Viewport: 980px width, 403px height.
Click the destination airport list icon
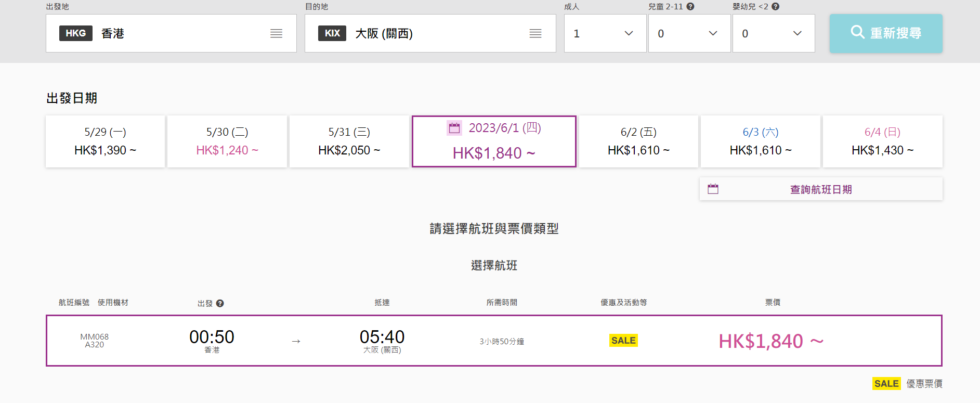tap(535, 34)
